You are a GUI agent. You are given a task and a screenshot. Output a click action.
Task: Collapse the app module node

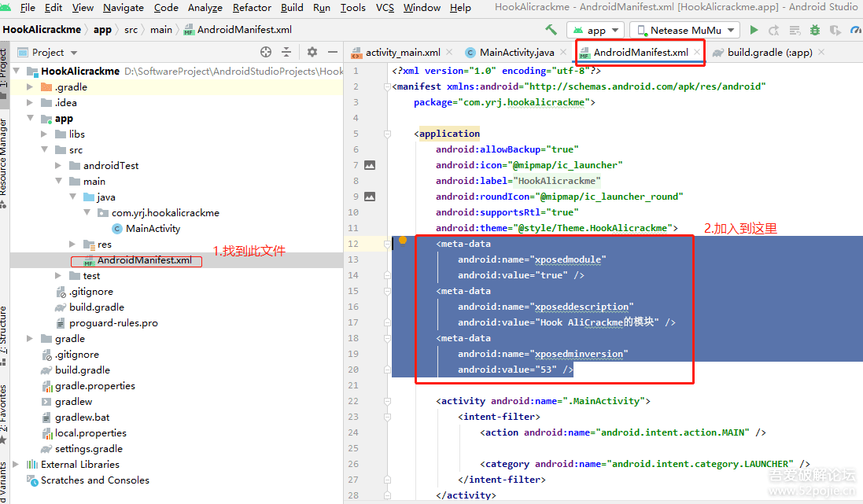tap(30, 118)
